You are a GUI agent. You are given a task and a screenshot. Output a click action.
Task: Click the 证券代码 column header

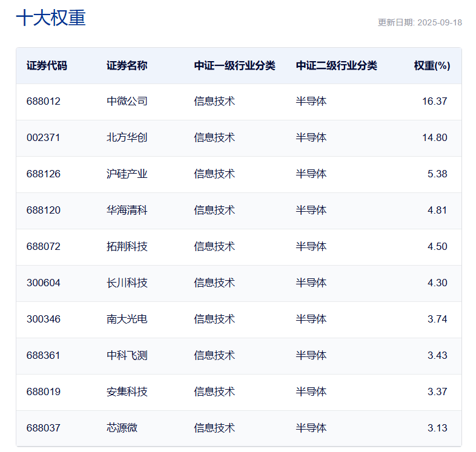pos(47,65)
